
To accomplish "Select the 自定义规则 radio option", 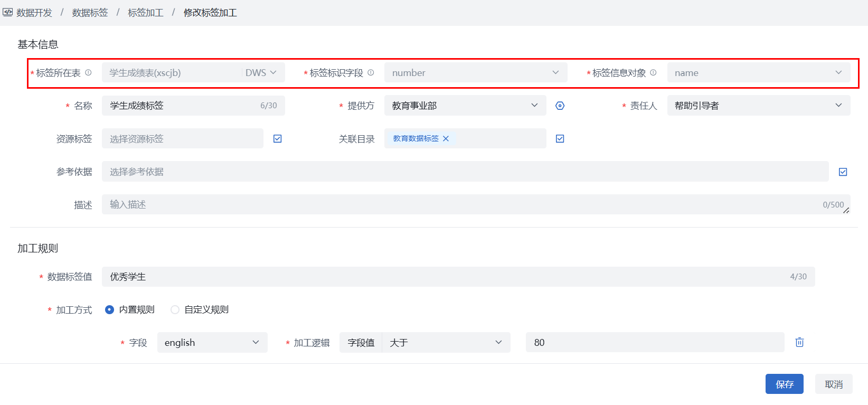I will [175, 310].
